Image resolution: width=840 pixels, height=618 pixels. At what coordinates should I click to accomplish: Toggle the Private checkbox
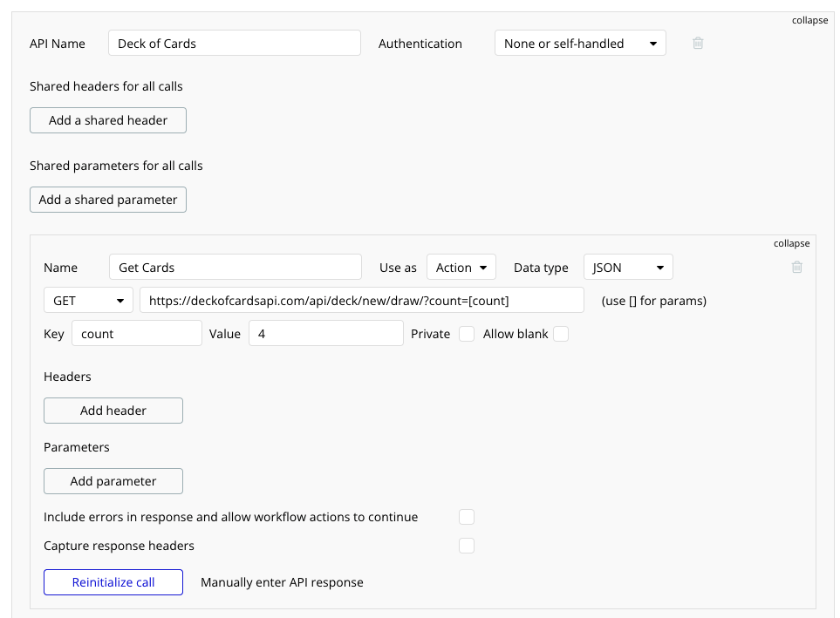pyautogui.click(x=467, y=334)
